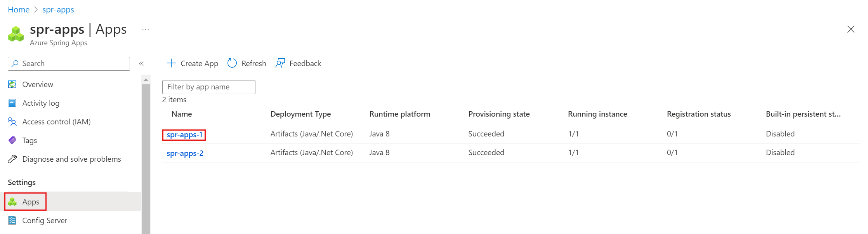Click the Filter by app name field
This screenshot has width=868, height=234.
208,87
